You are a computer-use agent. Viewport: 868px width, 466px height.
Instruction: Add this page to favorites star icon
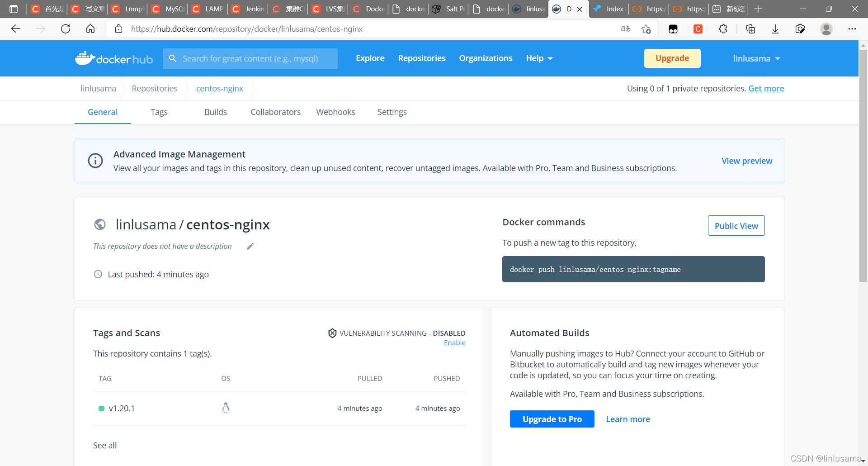click(646, 29)
